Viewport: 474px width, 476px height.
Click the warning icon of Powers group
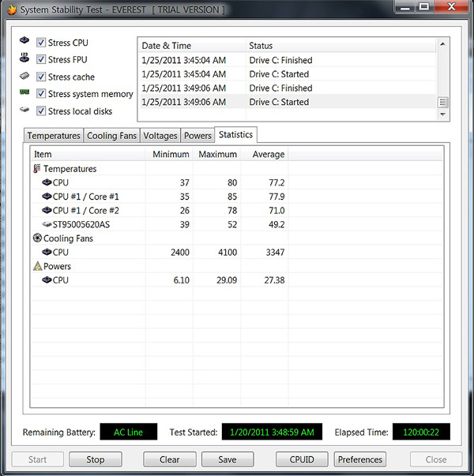pyautogui.click(x=37, y=266)
